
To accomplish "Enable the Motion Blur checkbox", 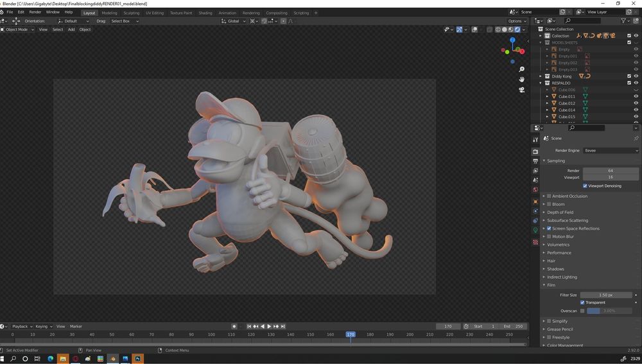I will [549, 237].
